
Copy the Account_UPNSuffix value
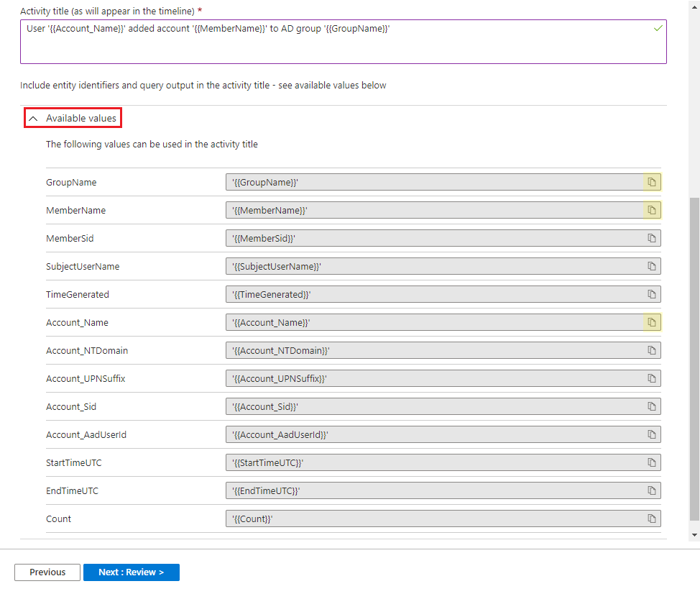[652, 378]
